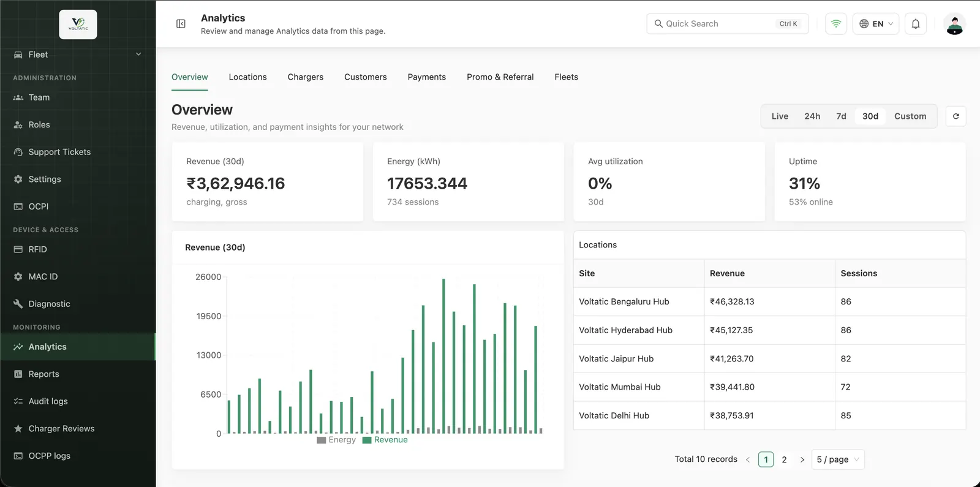
Task: Click the Voltatic logo in sidebar
Action: pyautogui.click(x=78, y=25)
